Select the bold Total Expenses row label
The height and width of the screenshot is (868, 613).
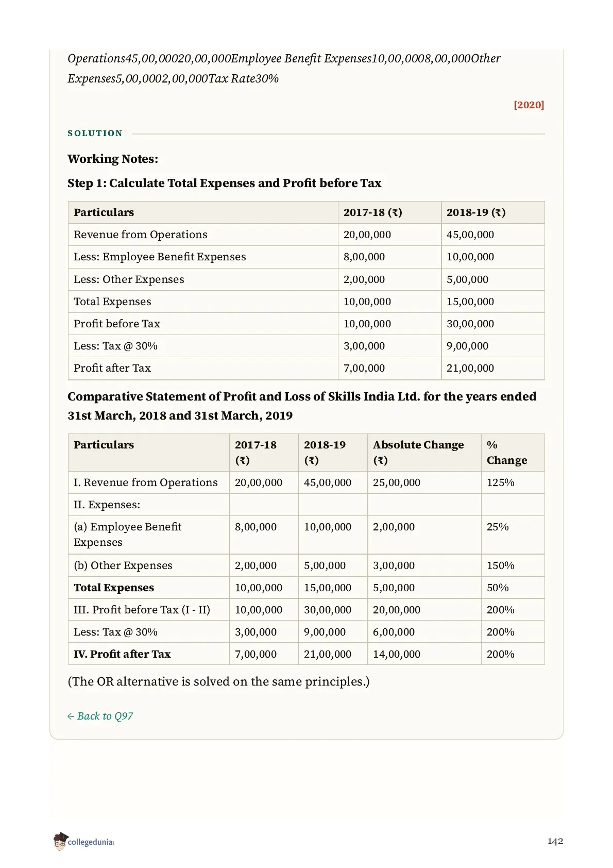point(114,588)
